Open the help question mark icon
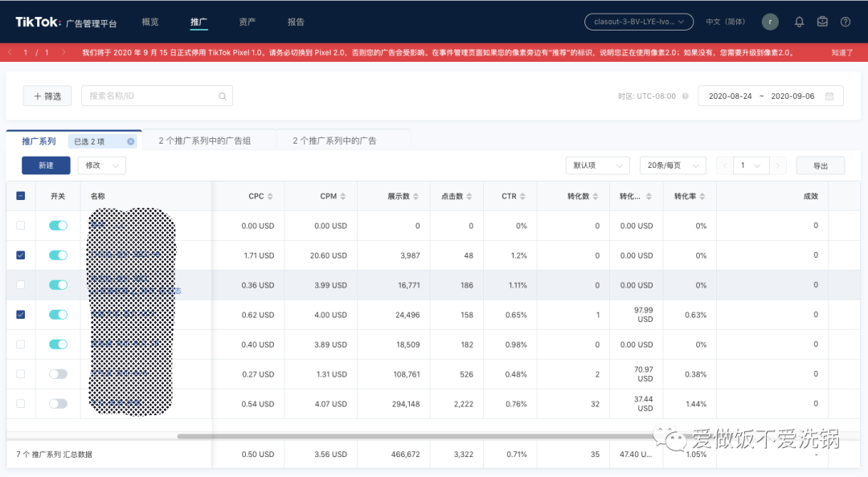 (846, 22)
